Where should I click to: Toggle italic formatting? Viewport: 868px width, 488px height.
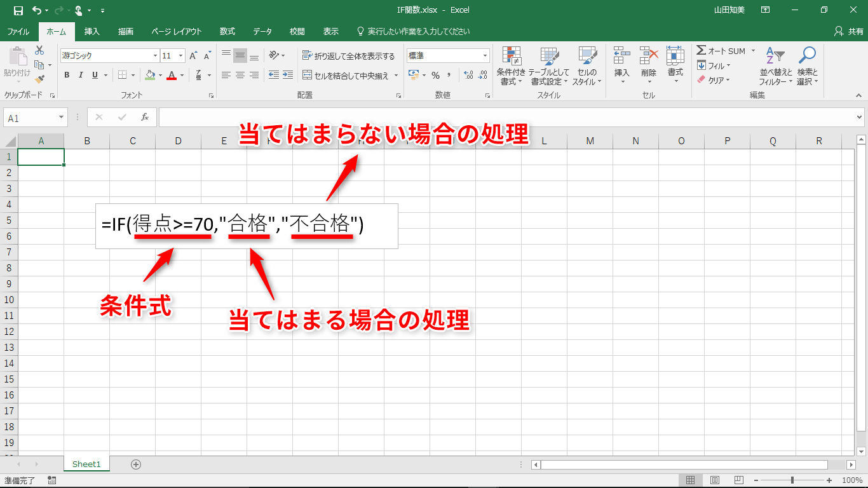(81, 75)
